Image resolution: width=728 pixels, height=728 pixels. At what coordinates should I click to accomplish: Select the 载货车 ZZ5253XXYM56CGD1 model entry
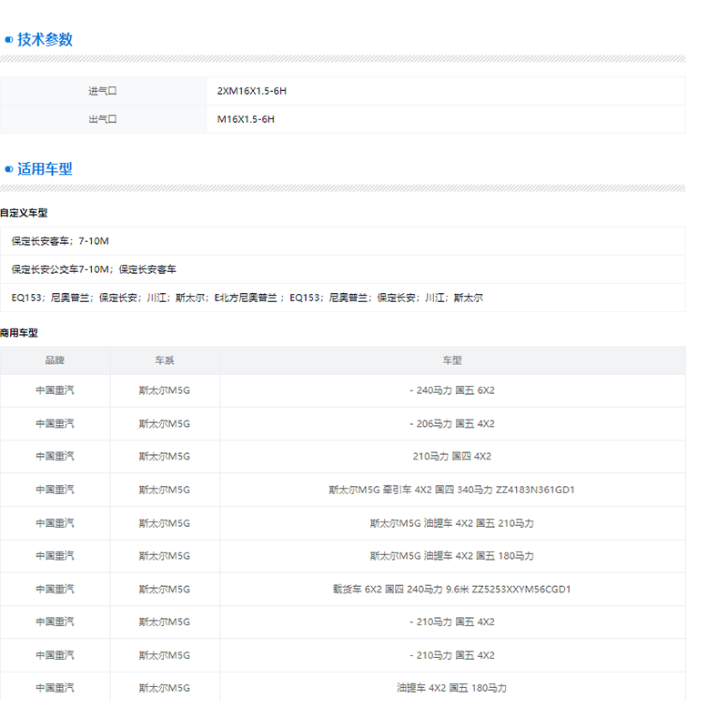pyautogui.click(x=452, y=589)
